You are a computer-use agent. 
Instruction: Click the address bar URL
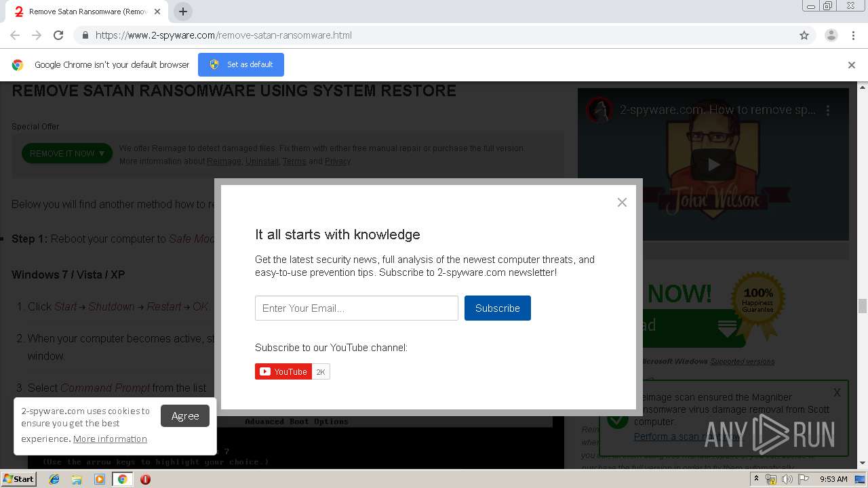pyautogui.click(x=224, y=35)
